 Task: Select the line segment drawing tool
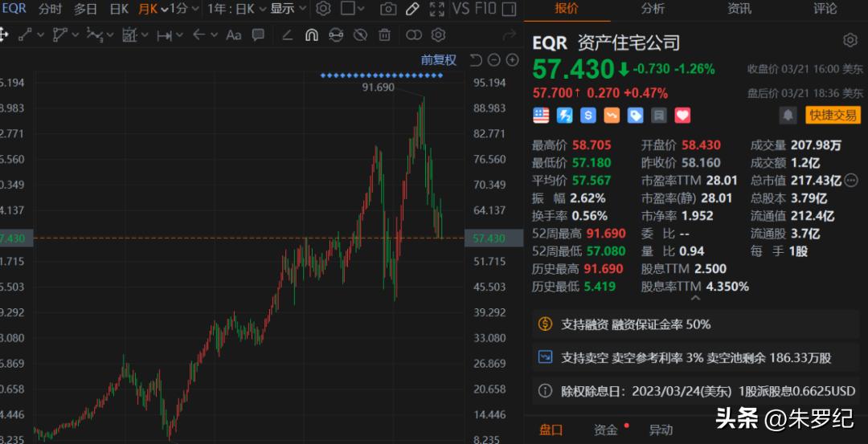24,35
